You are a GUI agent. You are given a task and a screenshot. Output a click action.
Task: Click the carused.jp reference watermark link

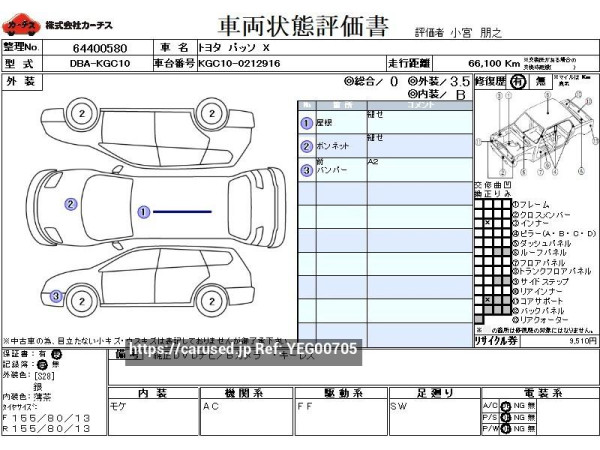[243, 349]
